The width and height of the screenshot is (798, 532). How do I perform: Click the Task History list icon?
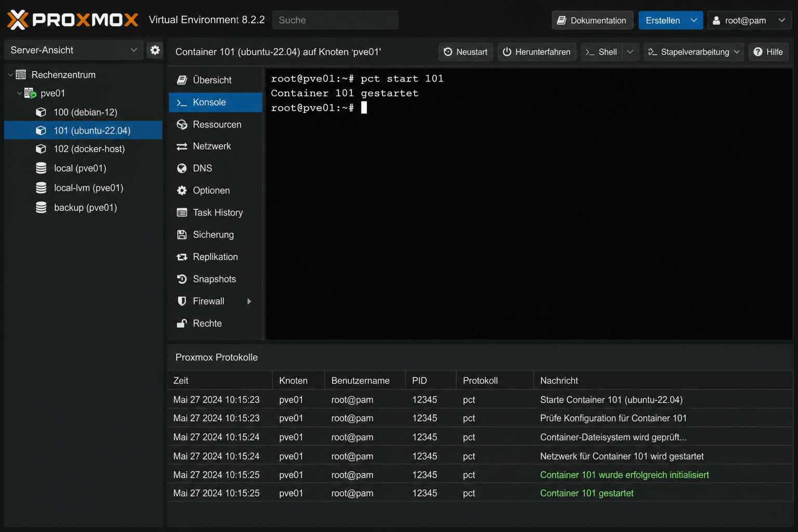(182, 212)
